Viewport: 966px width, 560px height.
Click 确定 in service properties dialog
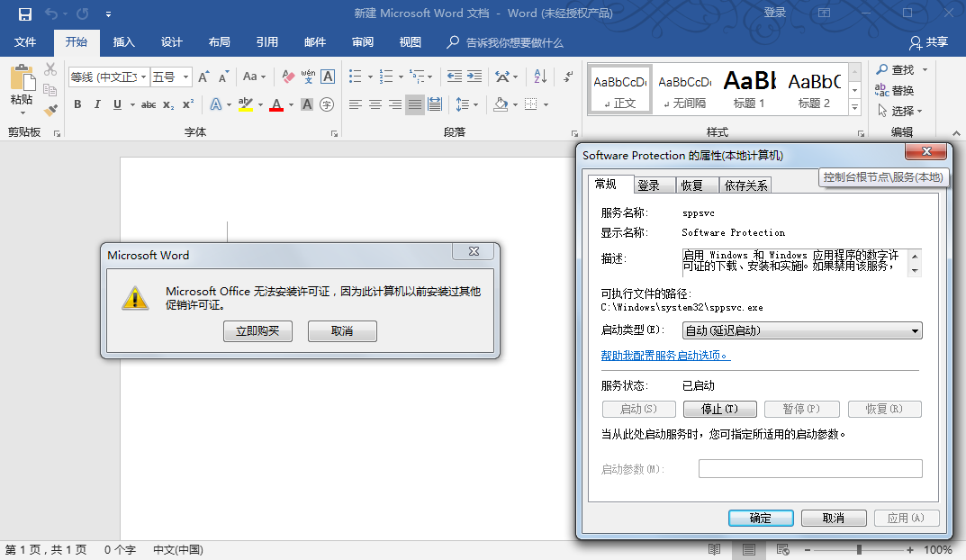[760, 518]
